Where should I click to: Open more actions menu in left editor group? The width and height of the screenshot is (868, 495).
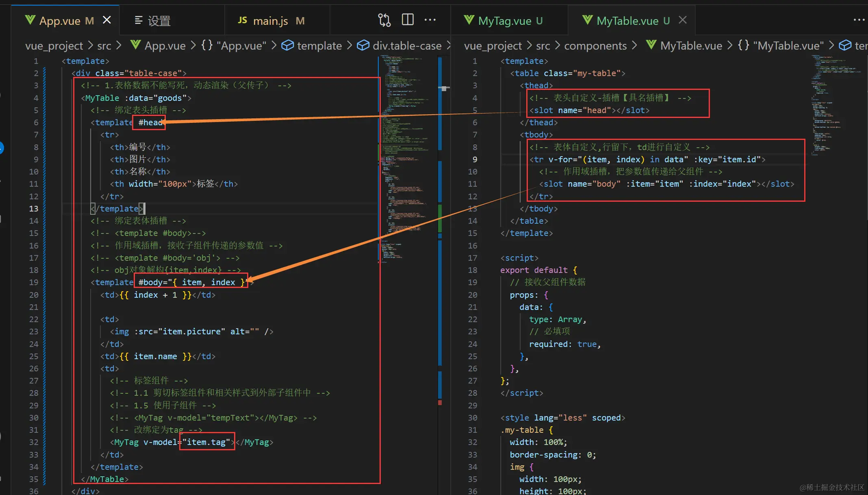point(430,20)
